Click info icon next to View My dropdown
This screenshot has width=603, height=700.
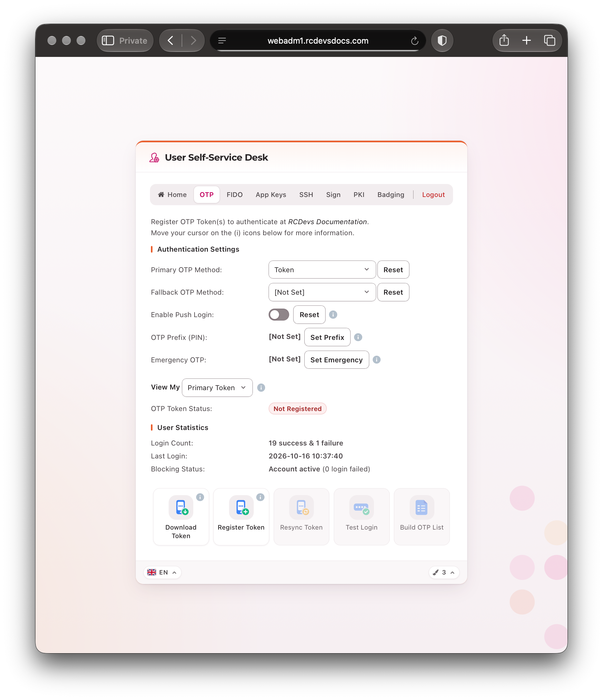pos(261,388)
